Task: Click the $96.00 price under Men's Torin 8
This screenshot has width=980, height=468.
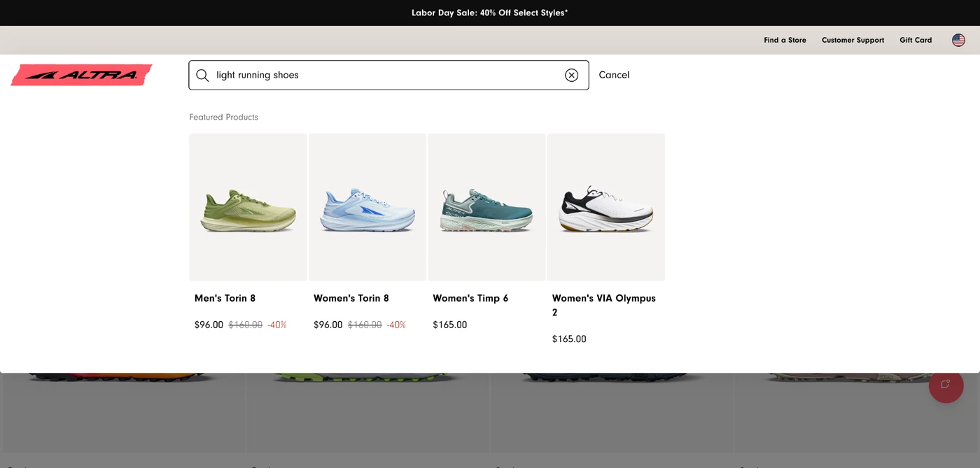Action: coord(209,325)
